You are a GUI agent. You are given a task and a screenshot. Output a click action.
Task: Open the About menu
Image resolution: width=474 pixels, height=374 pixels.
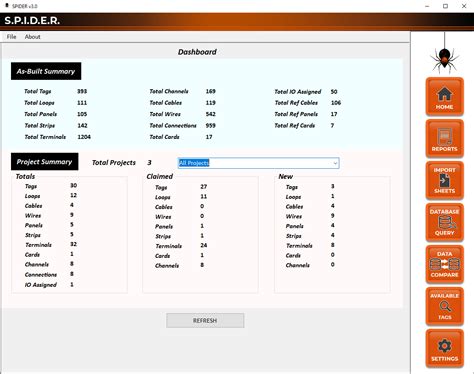[32, 37]
